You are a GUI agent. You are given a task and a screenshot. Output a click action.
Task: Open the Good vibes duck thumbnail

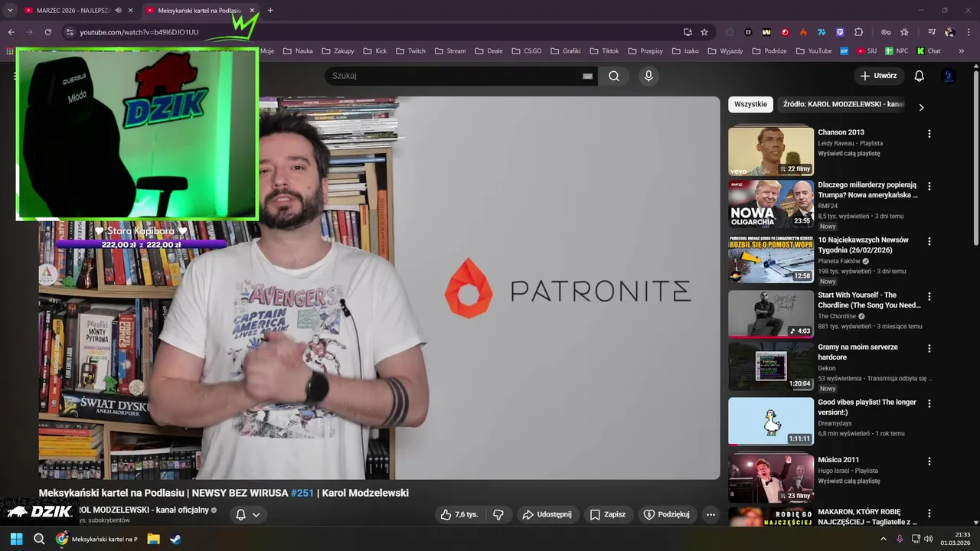(771, 421)
